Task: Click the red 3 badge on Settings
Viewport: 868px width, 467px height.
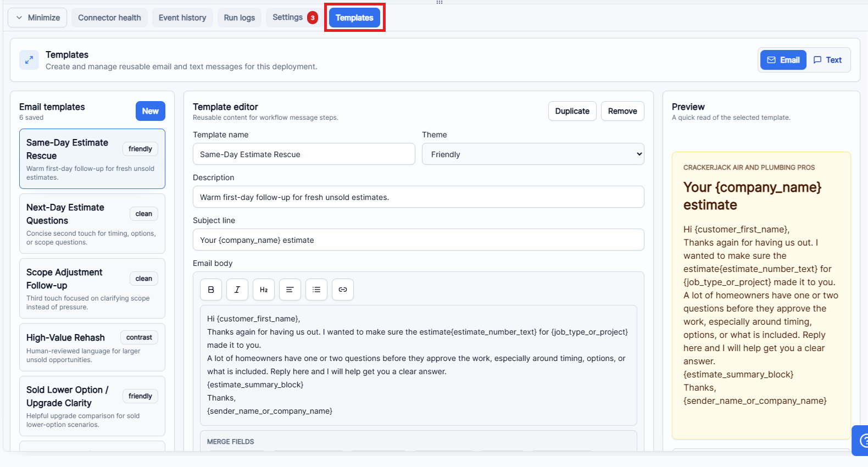Action: point(313,18)
